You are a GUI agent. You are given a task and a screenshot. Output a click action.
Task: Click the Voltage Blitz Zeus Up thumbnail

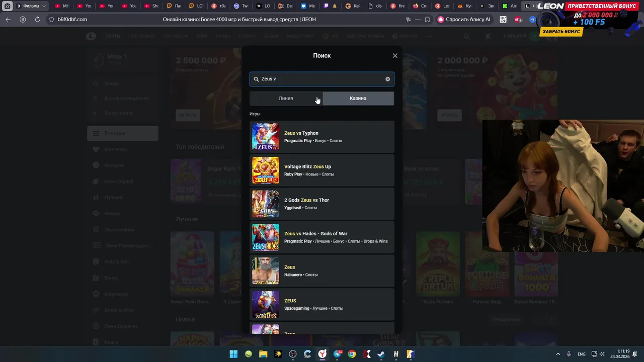tap(265, 170)
